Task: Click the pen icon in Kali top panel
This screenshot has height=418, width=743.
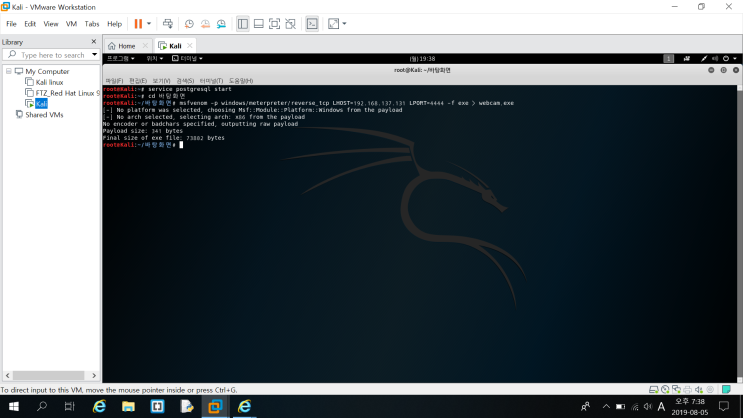Action: pos(704,58)
